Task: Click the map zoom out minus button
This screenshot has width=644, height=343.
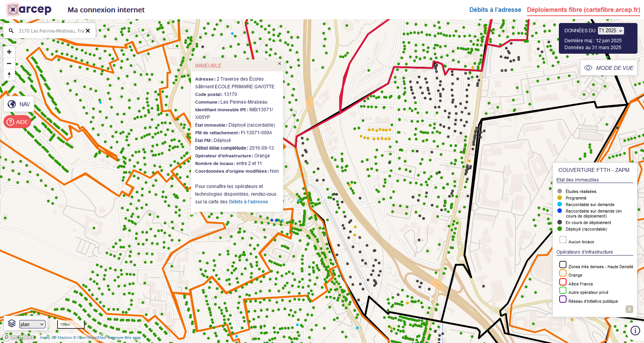Action: pos(9,63)
